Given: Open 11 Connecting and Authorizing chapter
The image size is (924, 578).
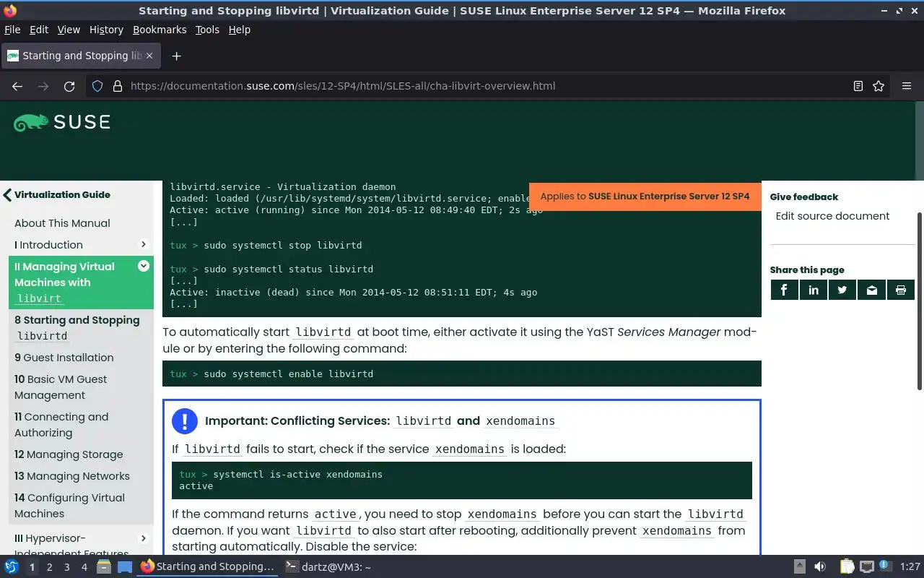Looking at the screenshot, I should click(61, 425).
